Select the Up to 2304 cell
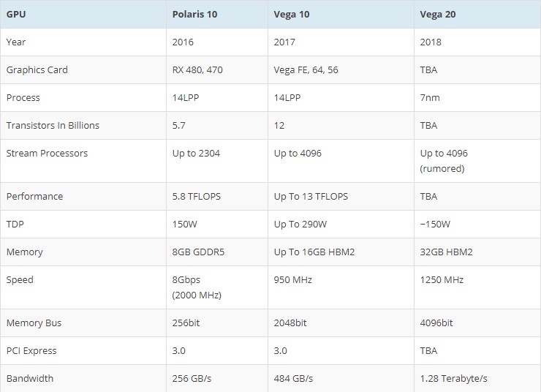Screen dimensions: 541x392 click(197, 154)
